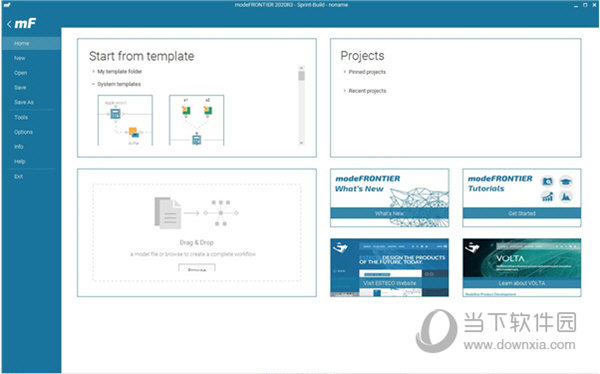Click the buffer node icon in first template
This screenshot has width=600, height=374.
134,132
